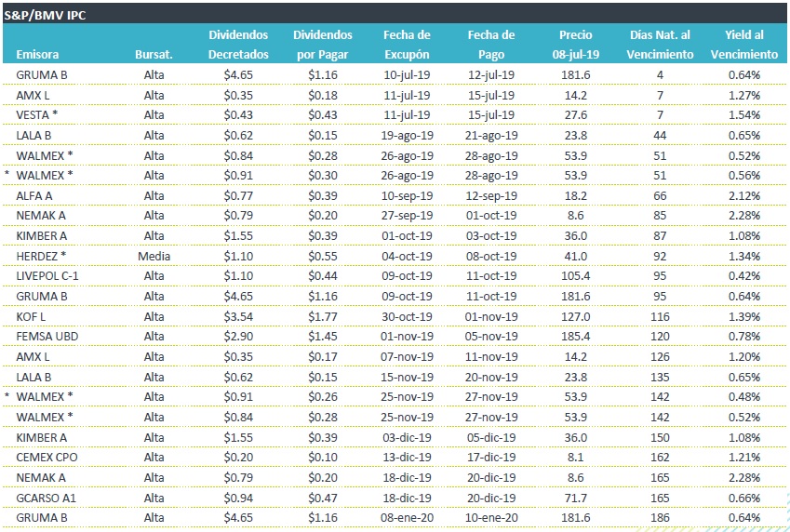Select the yield value 0.66%

coord(744,498)
